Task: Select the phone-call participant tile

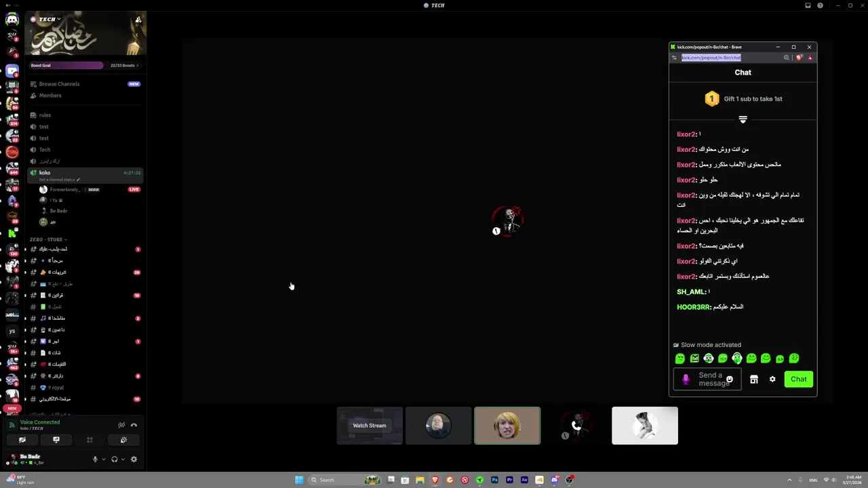Action: coord(576,426)
